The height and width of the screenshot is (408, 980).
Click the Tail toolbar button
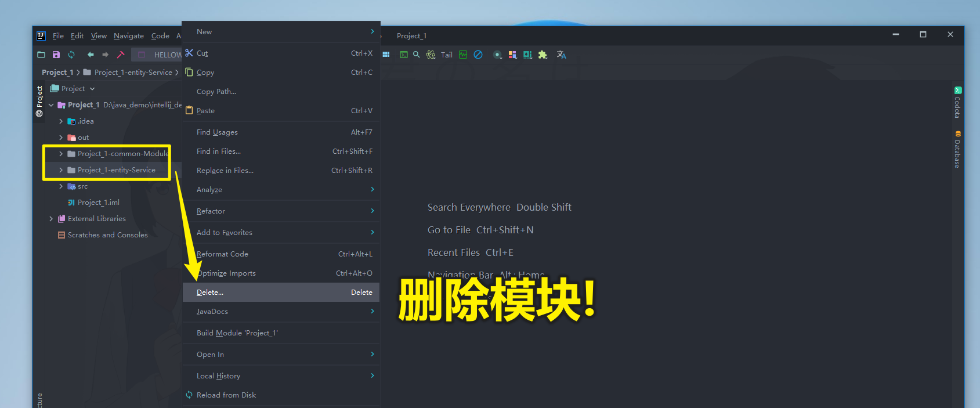[447, 55]
